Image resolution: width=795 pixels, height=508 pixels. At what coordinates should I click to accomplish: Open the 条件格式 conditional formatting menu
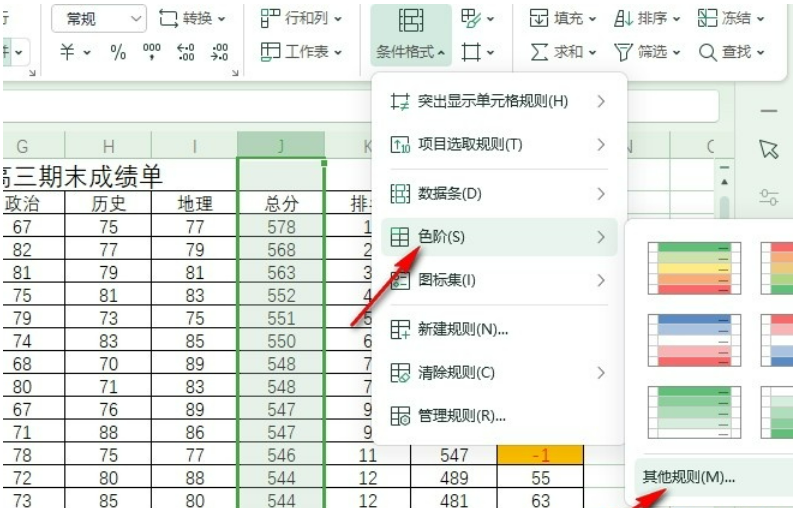pyautogui.click(x=411, y=34)
